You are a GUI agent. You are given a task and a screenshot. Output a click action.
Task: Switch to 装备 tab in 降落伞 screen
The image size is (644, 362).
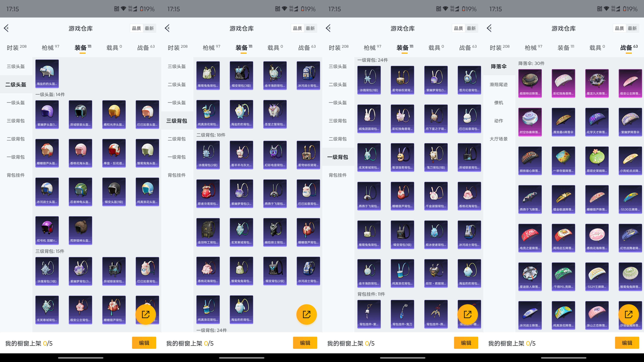pos(566,47)
